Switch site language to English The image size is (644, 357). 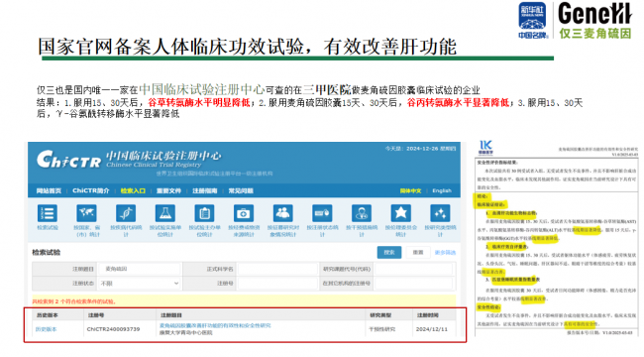tap(442, 190)
